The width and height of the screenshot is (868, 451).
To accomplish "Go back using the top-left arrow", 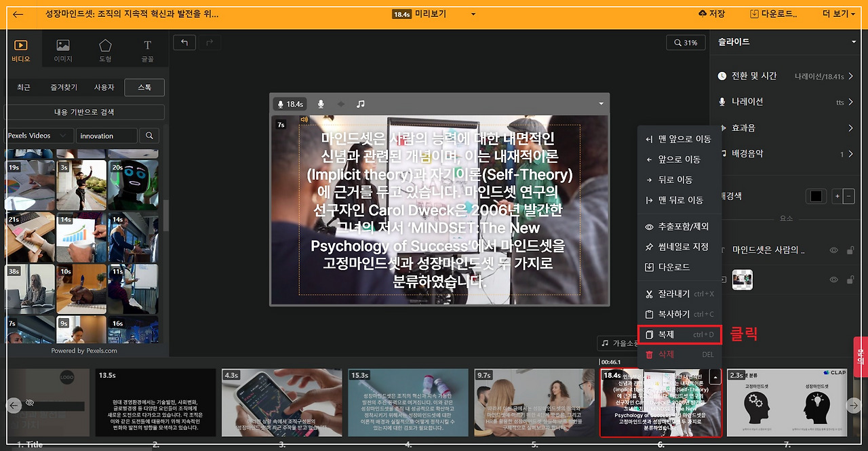I will pos(18,14).
